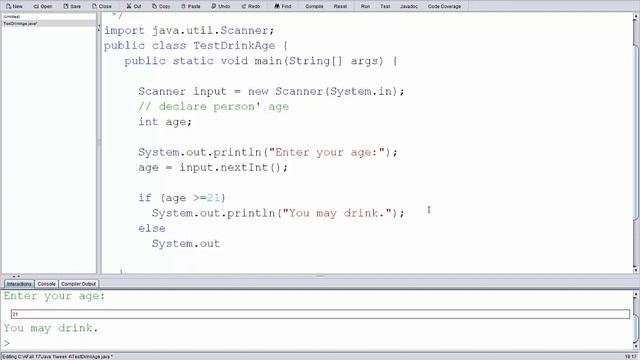Click the 'if (age >=21)' line
The image size is (640, 360).
(182, 198)
